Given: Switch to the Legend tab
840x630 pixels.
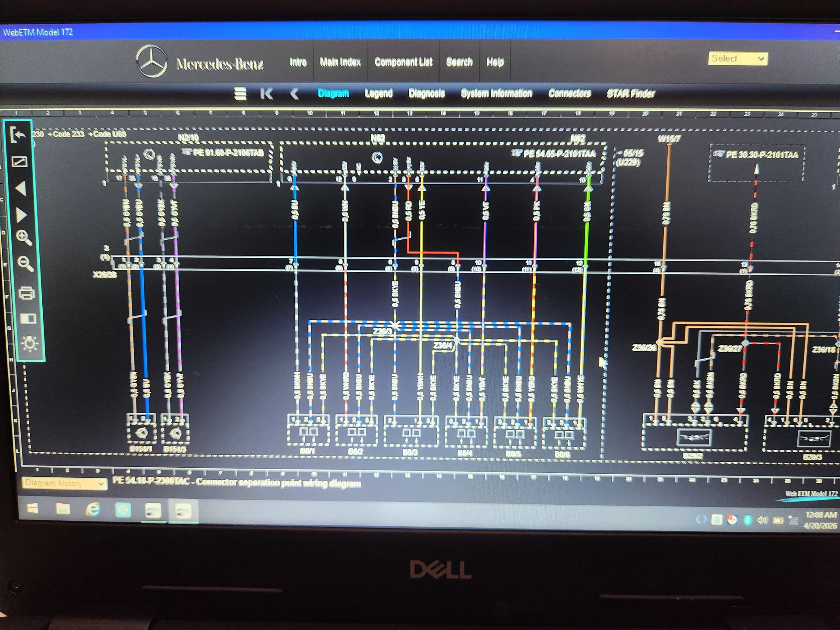Looking at the screenshot, I should click(379, 93).
